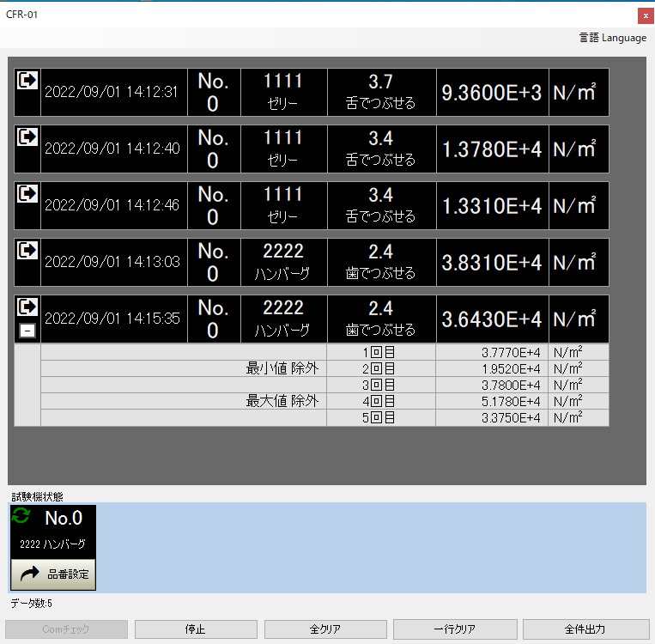
Task: Select value 1.3780E+4 result cell
Action: point(492,149)
